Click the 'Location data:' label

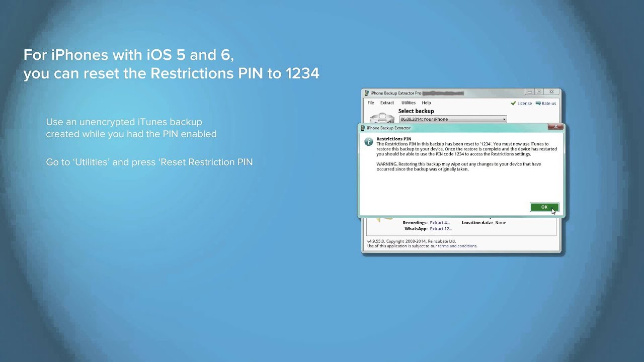click(x=477, y=223)
